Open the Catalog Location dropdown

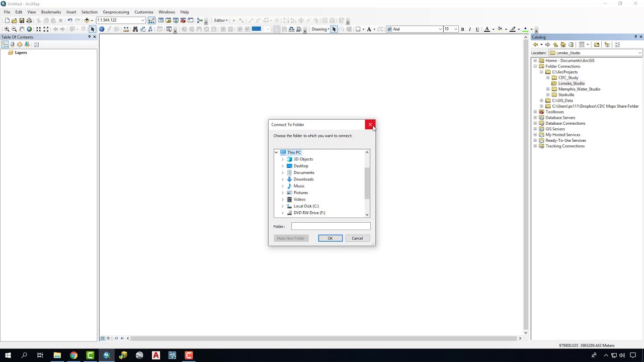point(639,53)
